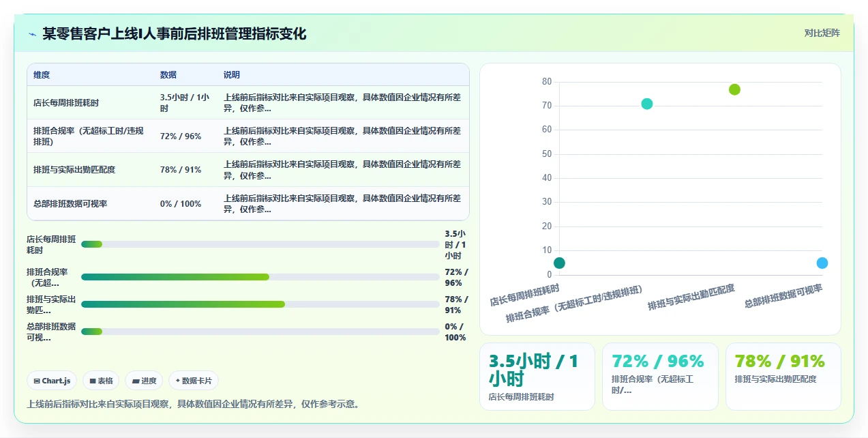The height and width of the screenshot is (438, 868).
Task: Click the 表格 tag chip
Action: click(101, 381)
